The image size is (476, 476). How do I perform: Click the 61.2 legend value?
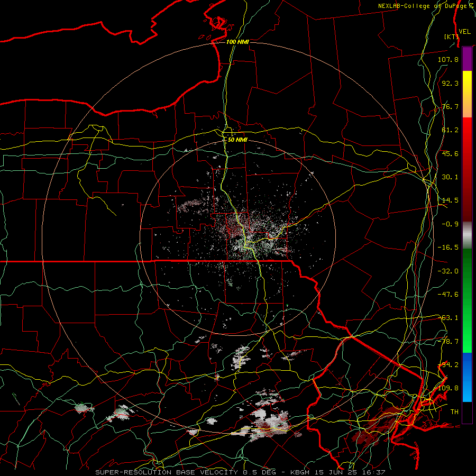pos(450,130)
